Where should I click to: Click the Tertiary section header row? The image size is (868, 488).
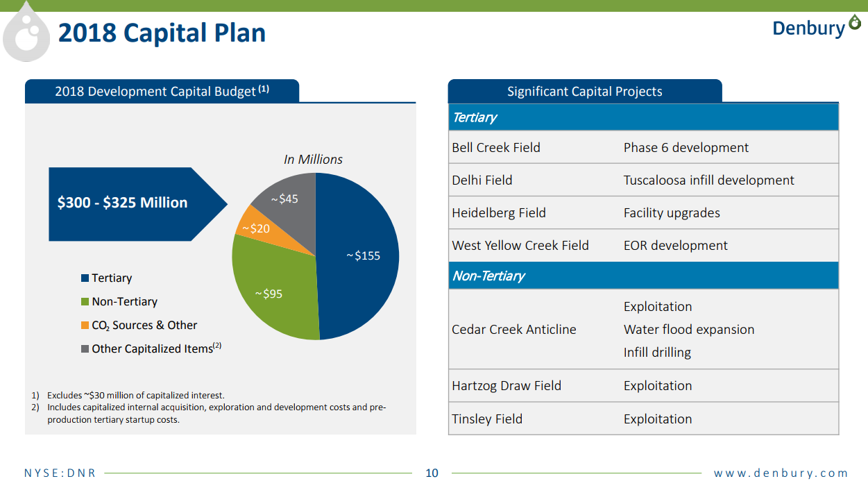[x=643, y=117]
